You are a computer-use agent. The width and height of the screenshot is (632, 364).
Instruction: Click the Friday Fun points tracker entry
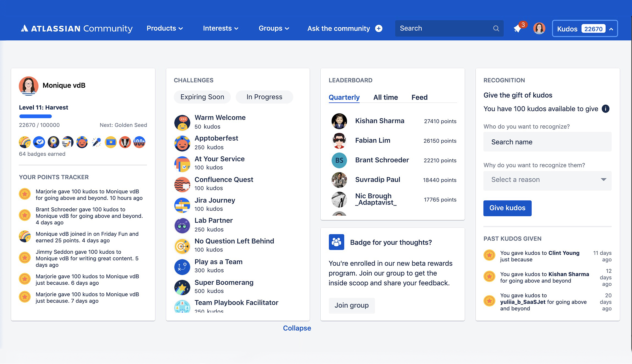point(81,237)
